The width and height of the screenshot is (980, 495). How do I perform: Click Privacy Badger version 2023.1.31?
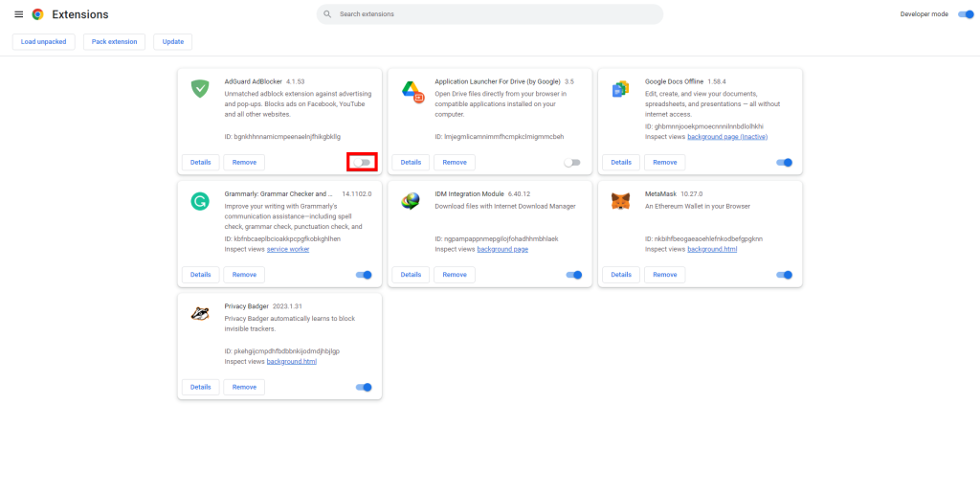click(x=287, y=307)
